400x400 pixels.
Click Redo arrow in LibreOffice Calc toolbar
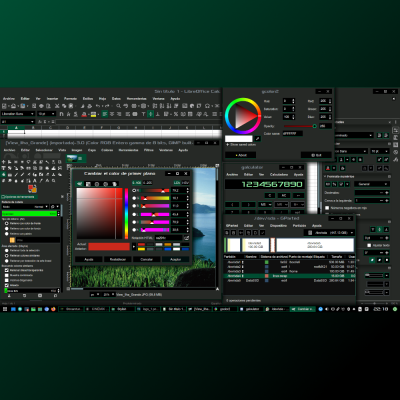pyautogui.click(x=107, y=106)
